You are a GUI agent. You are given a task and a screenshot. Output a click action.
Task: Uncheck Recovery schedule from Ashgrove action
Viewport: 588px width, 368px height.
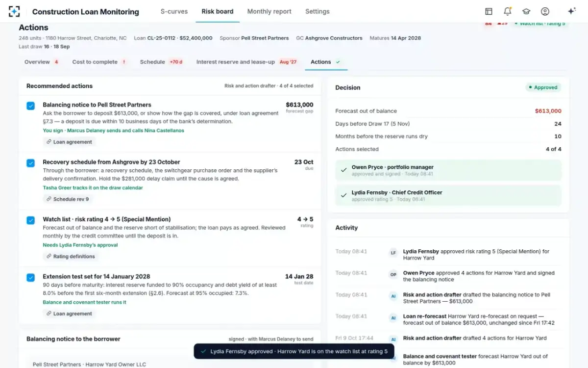click(x=30, y=163)
